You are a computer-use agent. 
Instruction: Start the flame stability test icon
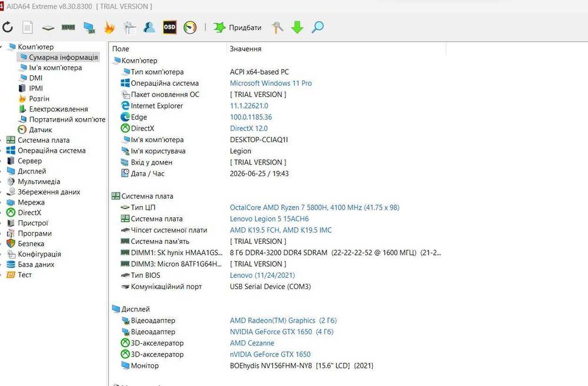click(109, 28)
